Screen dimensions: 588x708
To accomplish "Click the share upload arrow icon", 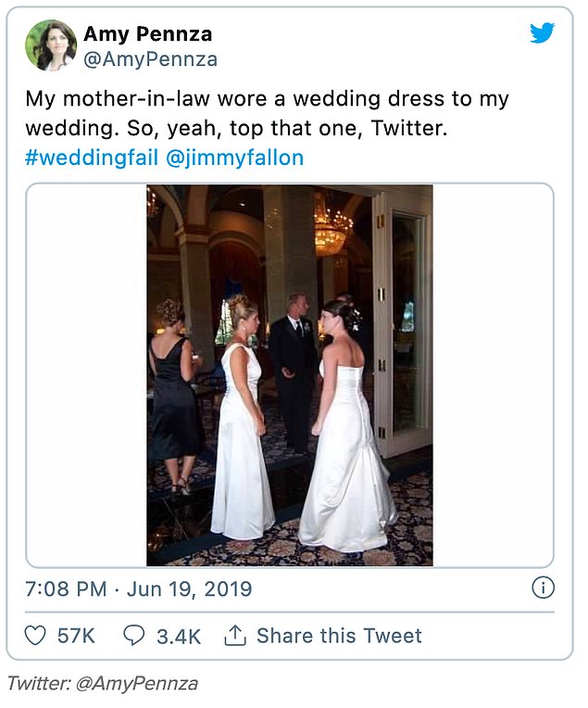I will [x=235, y=636].
